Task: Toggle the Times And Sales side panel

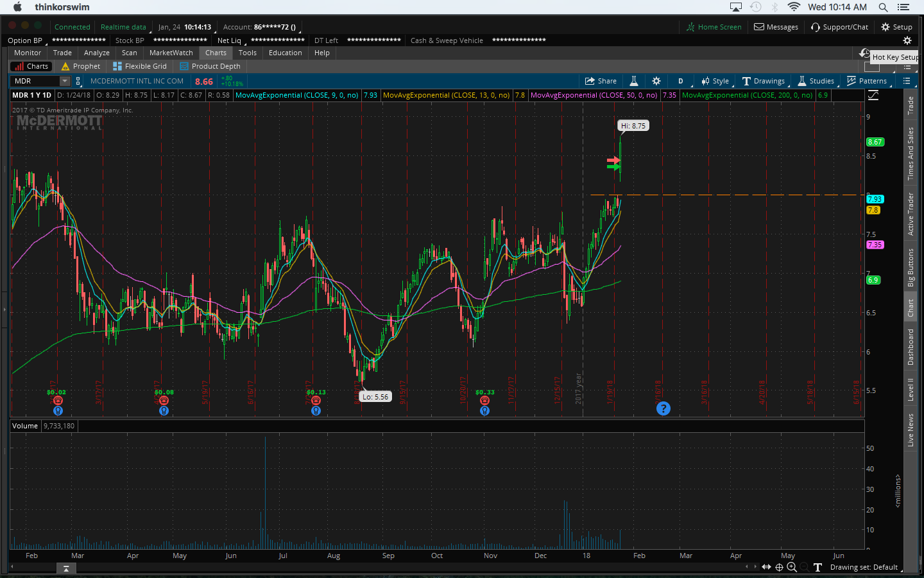Action: tap(910, 153)
